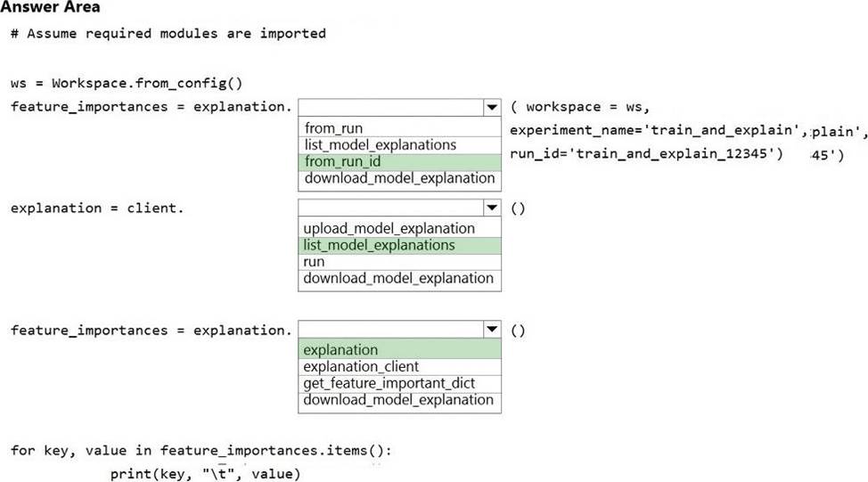Choose list_model_explanations below from_run
Image resolution: width=868 pixels, height=482 pixels.
[x=381, y=144]
